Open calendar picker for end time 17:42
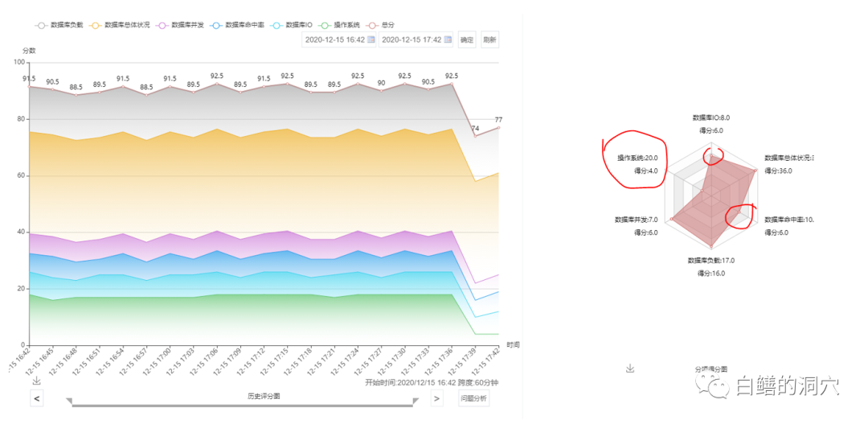This screenshot has height=424, width=868. point(448,39)
